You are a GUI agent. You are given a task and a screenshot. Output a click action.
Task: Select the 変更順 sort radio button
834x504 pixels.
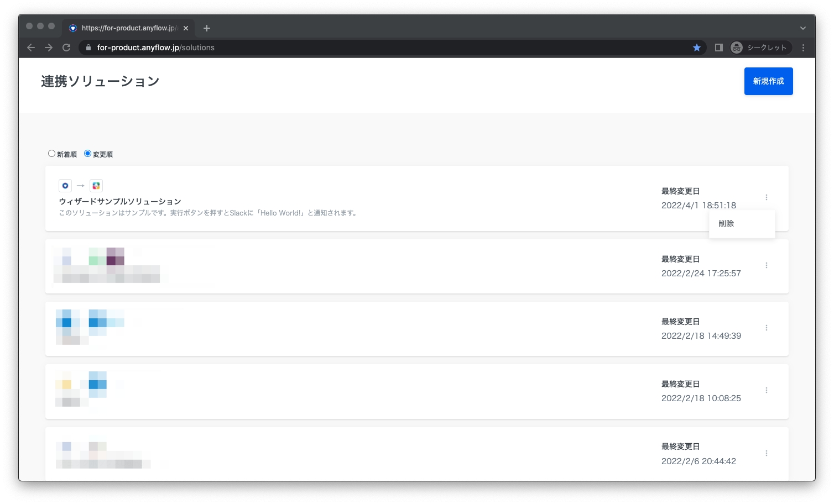pyautogui.click(x=87, y=154)
